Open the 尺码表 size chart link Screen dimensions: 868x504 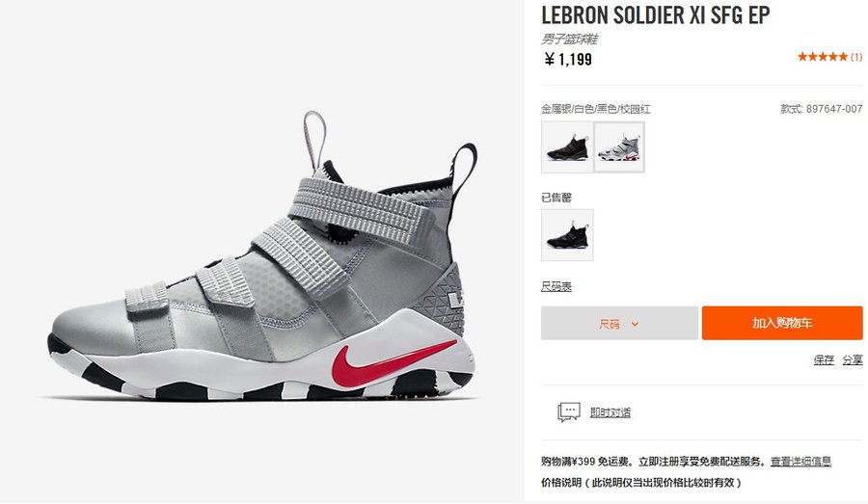coord(556,286)
